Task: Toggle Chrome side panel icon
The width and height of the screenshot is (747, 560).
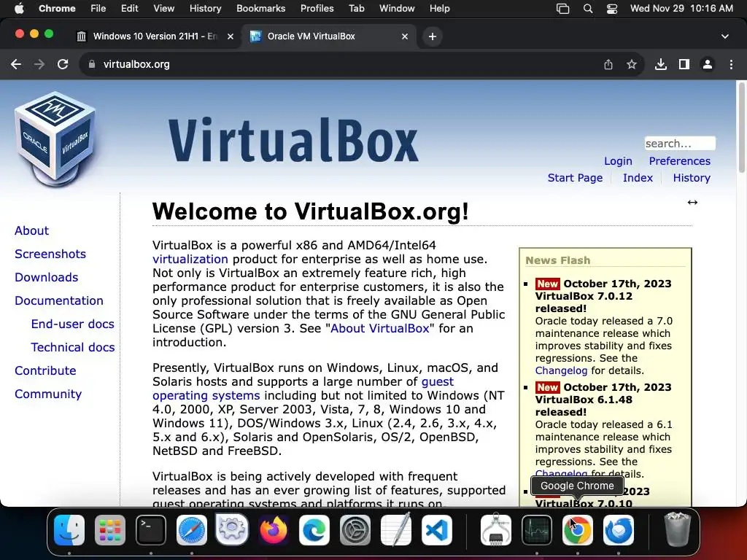Action: (684, 64)
